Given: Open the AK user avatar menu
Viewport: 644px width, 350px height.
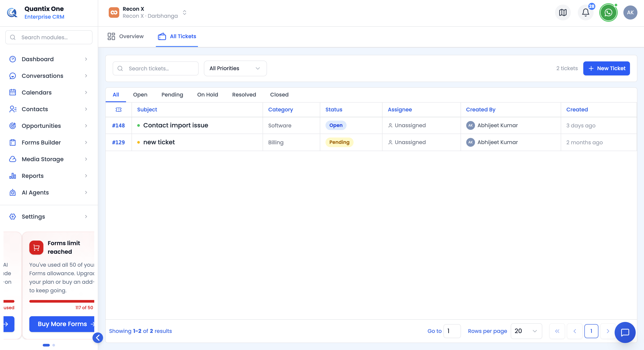Looking at the screenshot, I should coord(630,12).
